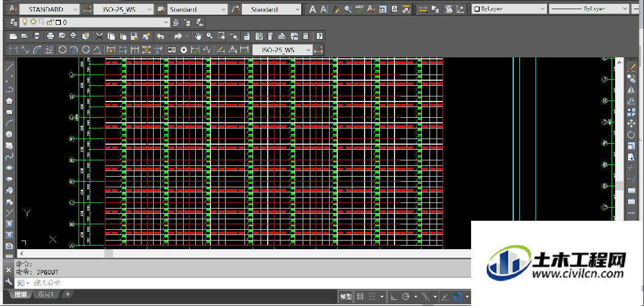Select the Spline draw tool
The image size is (644, 306).
pyautogui.click(x=9, y=156)
